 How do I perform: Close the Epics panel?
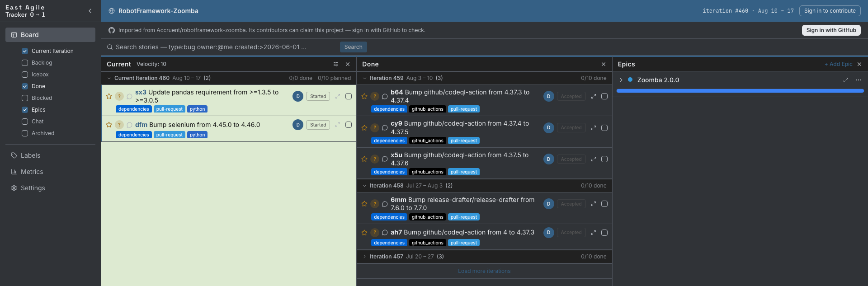tap(859, 64)
